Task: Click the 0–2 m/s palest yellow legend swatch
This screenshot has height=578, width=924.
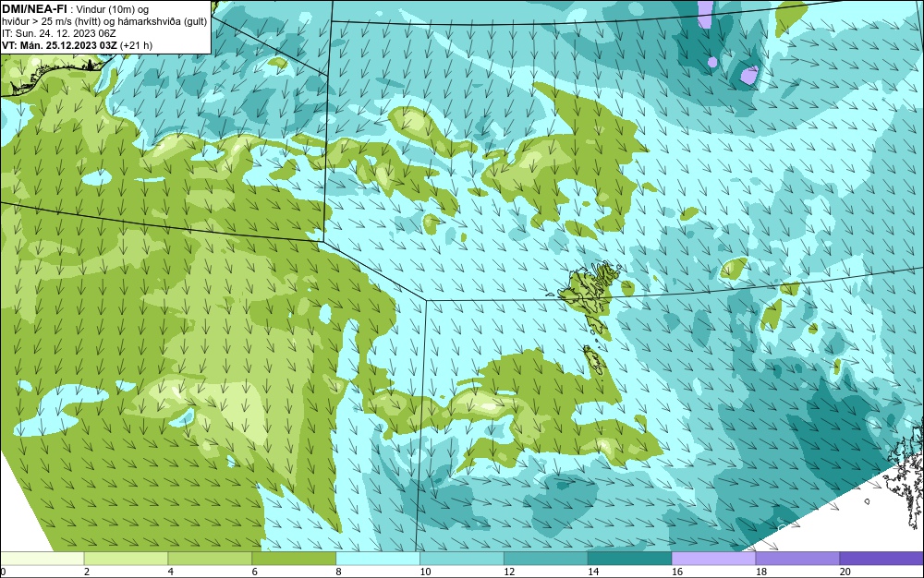Action: click(43, 558)
